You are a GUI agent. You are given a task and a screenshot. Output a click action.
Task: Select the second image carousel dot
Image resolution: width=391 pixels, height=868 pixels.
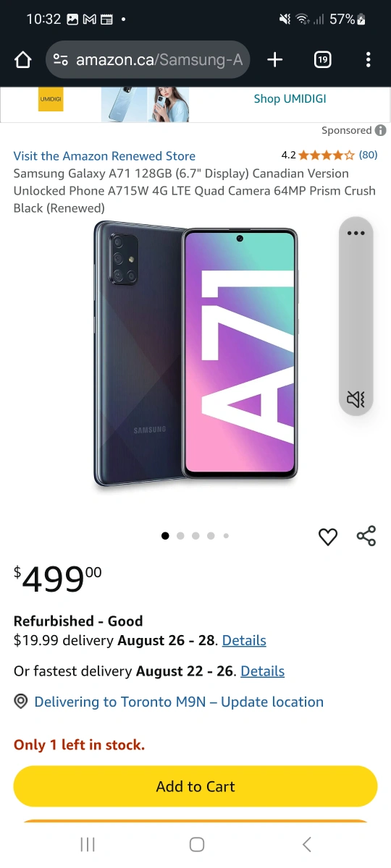coord(180,536)
